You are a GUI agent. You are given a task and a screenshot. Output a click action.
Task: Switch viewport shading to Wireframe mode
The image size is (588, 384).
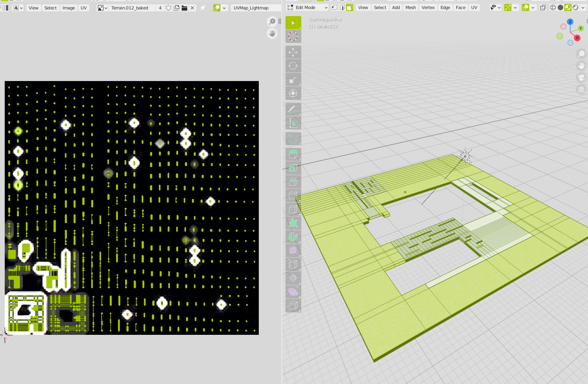click(553, 7)
